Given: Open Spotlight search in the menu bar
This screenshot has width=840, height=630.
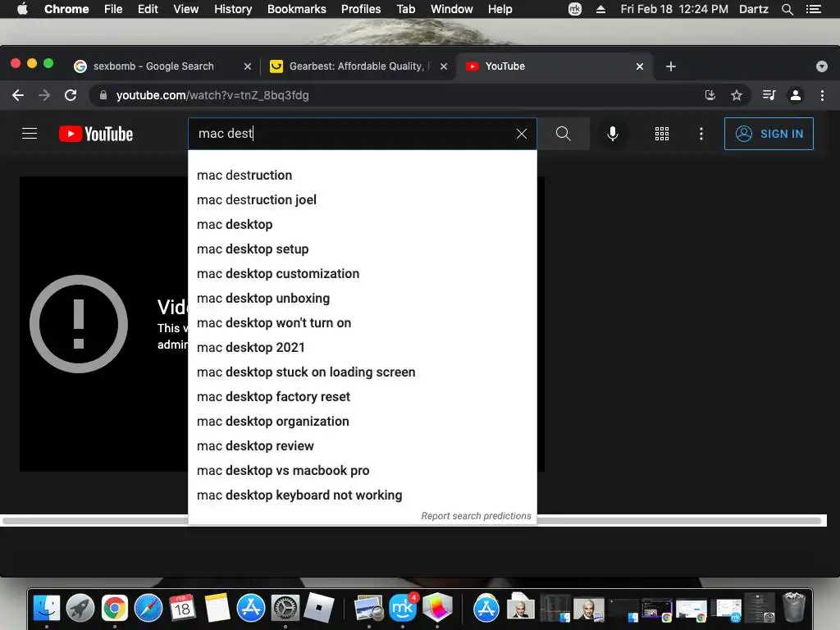Looking at the screenshot, I should point(787,9).
